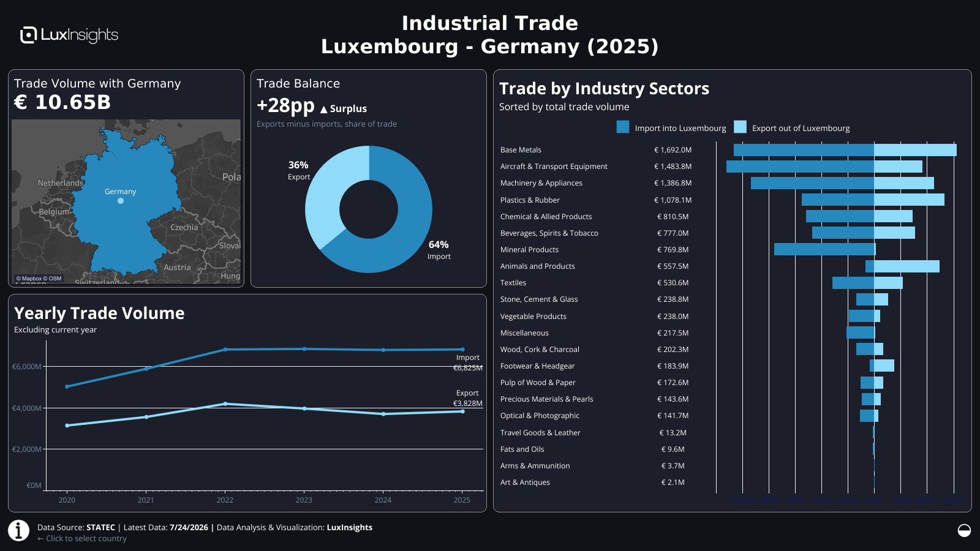
Task: Click Aircraft & Transport import bar
Action: (800, 167)
